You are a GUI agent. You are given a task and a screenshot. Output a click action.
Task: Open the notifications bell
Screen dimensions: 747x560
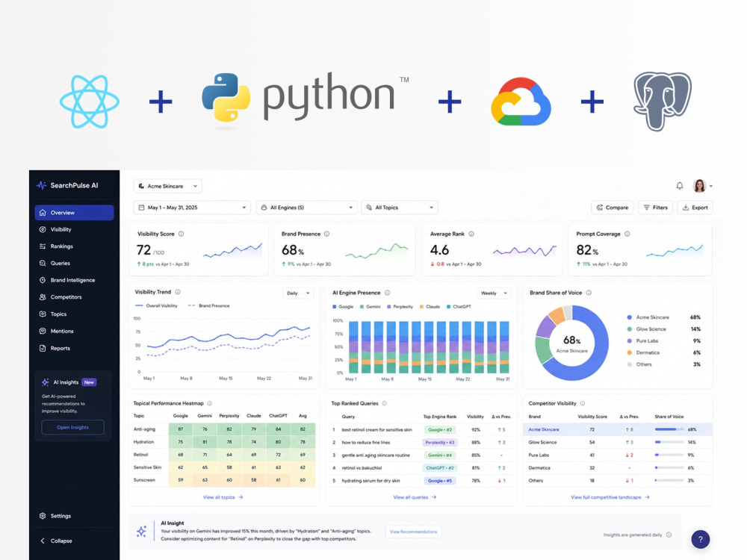[679, 186]
